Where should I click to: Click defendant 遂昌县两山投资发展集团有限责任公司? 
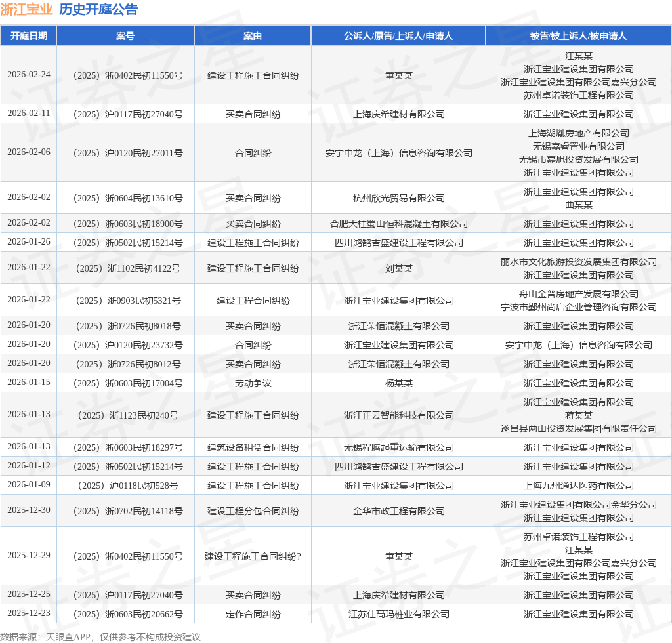(x=579, y=428)
